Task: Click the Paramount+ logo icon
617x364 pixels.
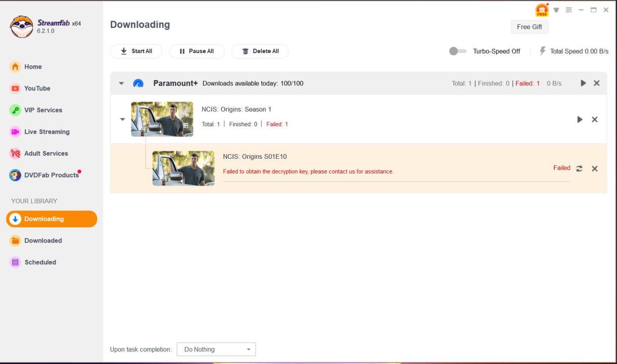Action: point(138,83)
